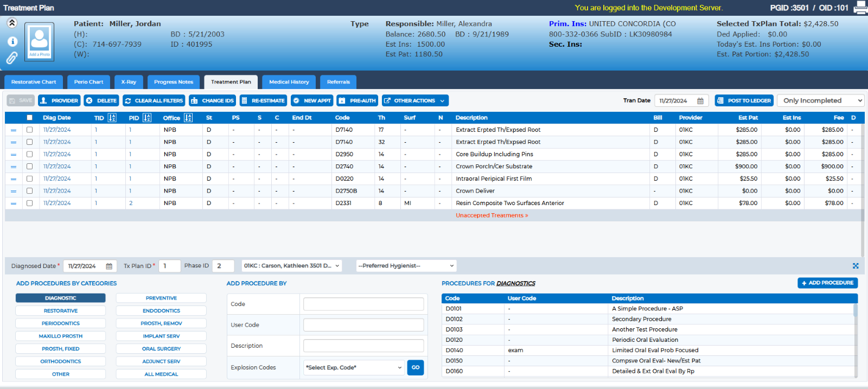The height and width of the screenshot is (389, 868).
Task: Open Diagnosed Date calendar icon
Action: point(109,266)
